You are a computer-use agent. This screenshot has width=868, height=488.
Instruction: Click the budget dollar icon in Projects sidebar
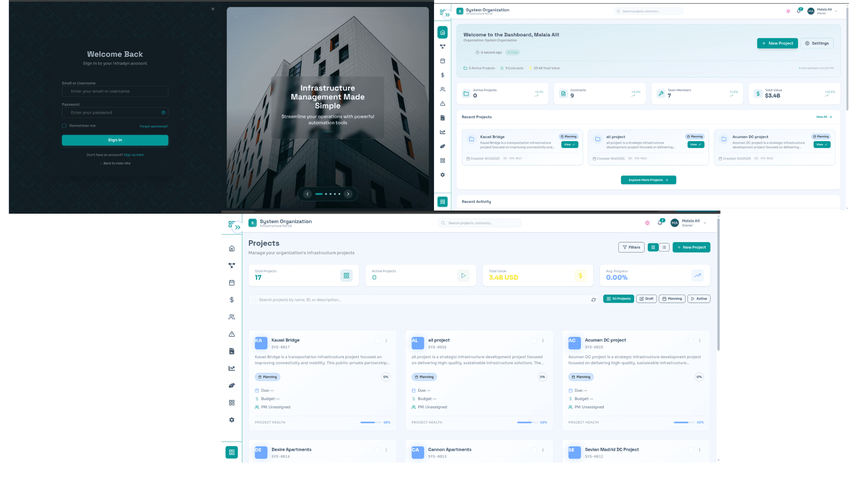(231, 300)
